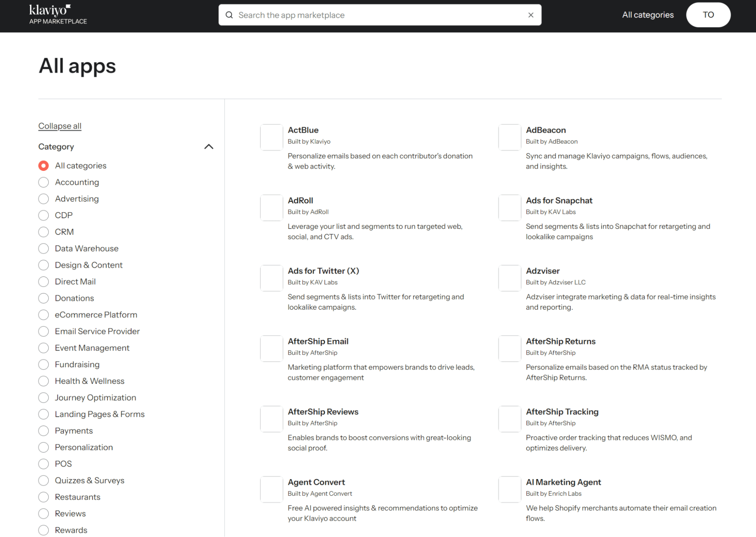756x537 pixels.
Task: Click the Ads for Snapchat title
Action: pyautogui.click(x=559, y=200)
